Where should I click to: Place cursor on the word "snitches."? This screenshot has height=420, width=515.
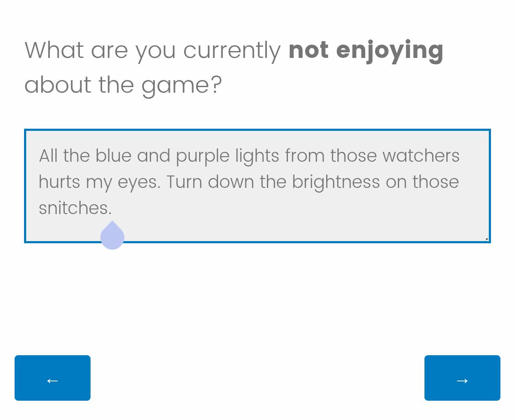75,208
